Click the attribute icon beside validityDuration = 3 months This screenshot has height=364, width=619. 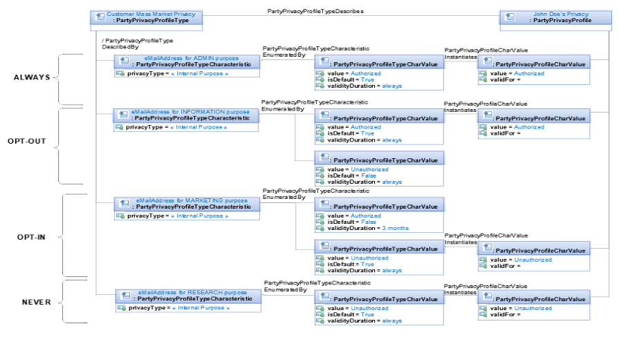[x=320, y=228]
